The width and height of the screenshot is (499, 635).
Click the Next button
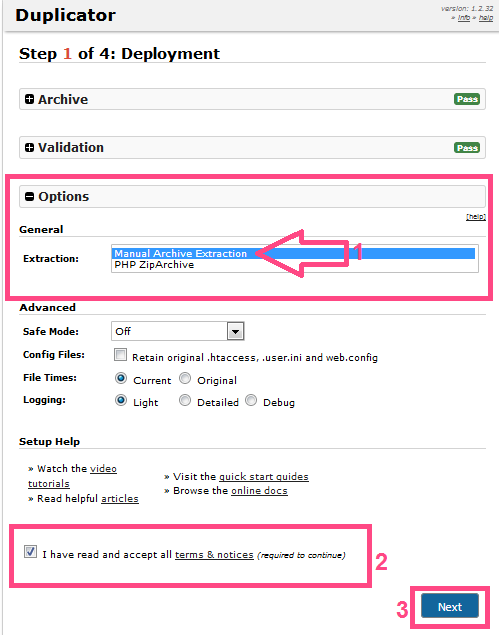[x=450, y=606]
